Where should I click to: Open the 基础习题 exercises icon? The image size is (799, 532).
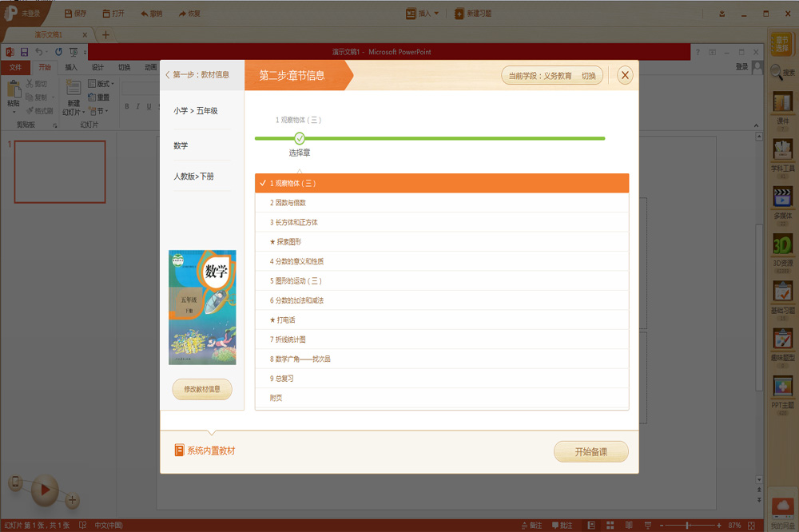coord(782,292)
